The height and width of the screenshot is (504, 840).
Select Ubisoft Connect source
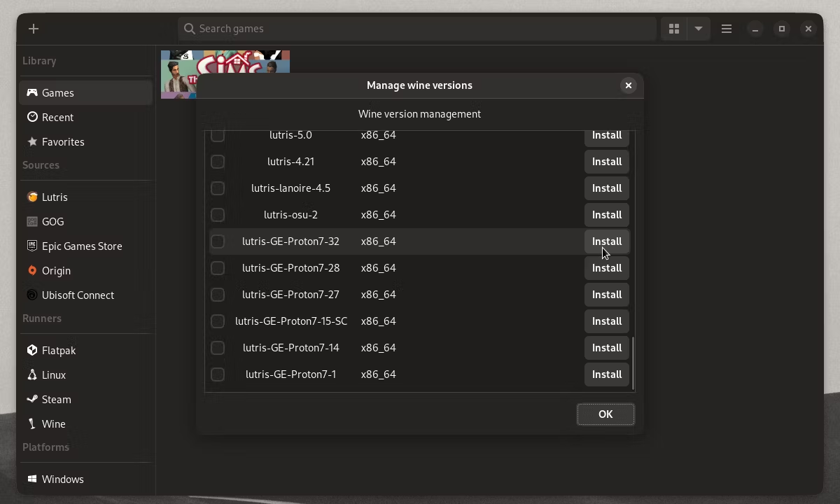85,295
